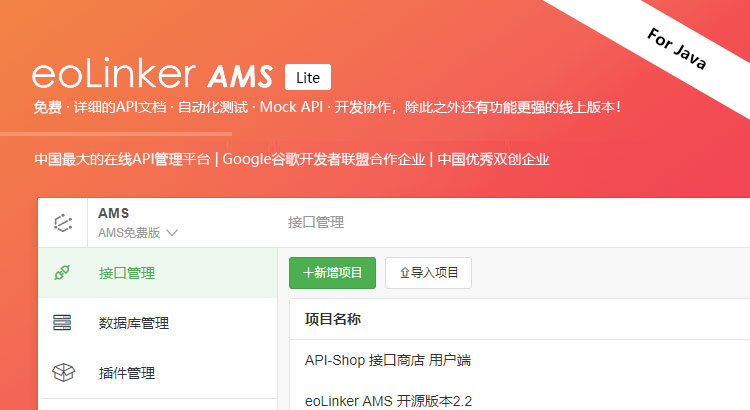Screen dimensions: 750x410
Task: Click the box icon beside 插件管理
Action: click(x=63, y=372)
